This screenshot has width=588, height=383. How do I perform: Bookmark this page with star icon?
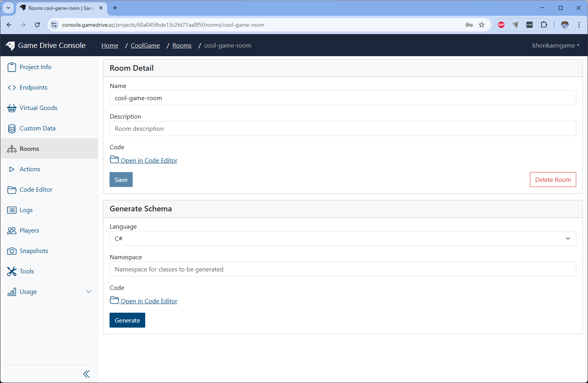tap(482, 25)
